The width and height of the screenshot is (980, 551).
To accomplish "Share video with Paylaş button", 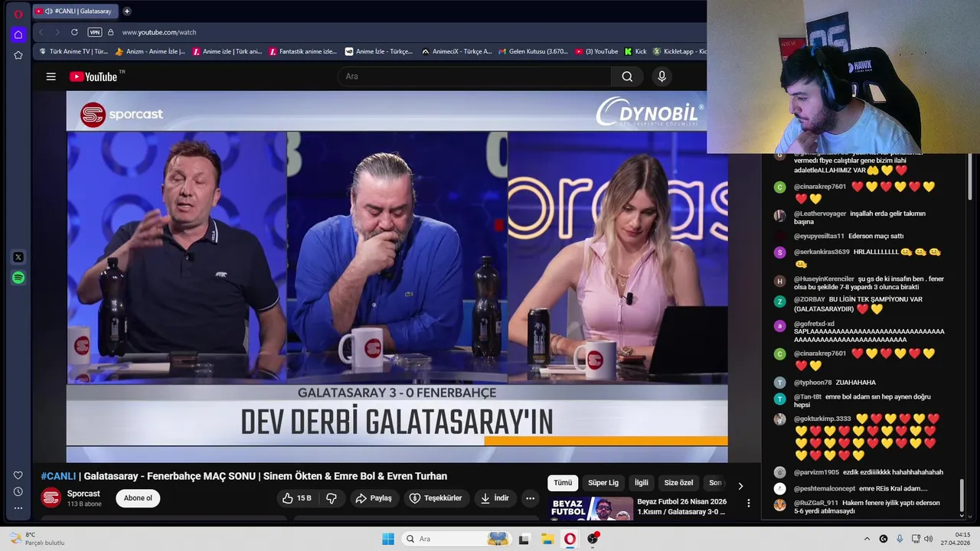I will (374, 498).
